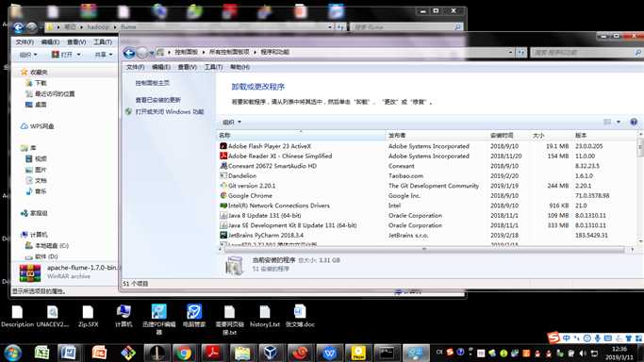Select the Intel Network Connections Drivers icon
The width and height of the screenshot is (644, 362).
[223, 206]
